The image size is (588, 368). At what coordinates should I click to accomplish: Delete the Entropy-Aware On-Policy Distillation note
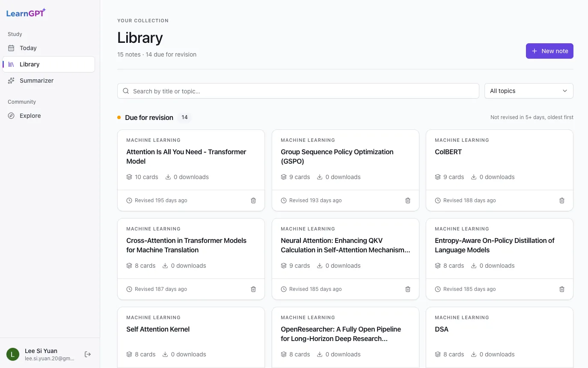(x=562, y=289)
